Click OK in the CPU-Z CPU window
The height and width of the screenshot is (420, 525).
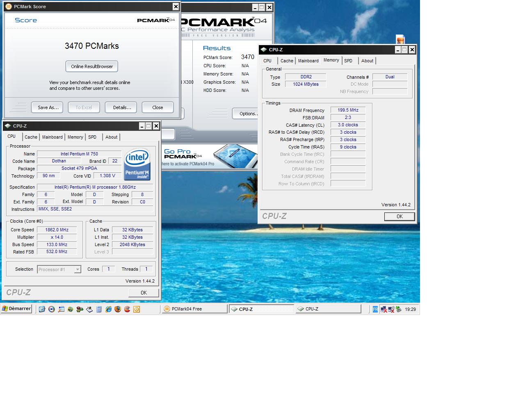(x=144, y=293)
